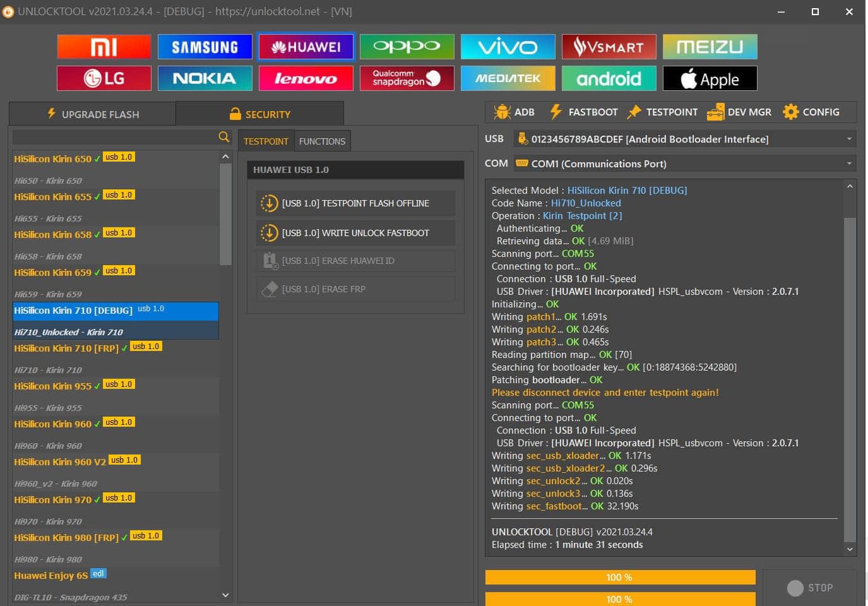Open the TESTPOINT sub-tab

[266, 141]
